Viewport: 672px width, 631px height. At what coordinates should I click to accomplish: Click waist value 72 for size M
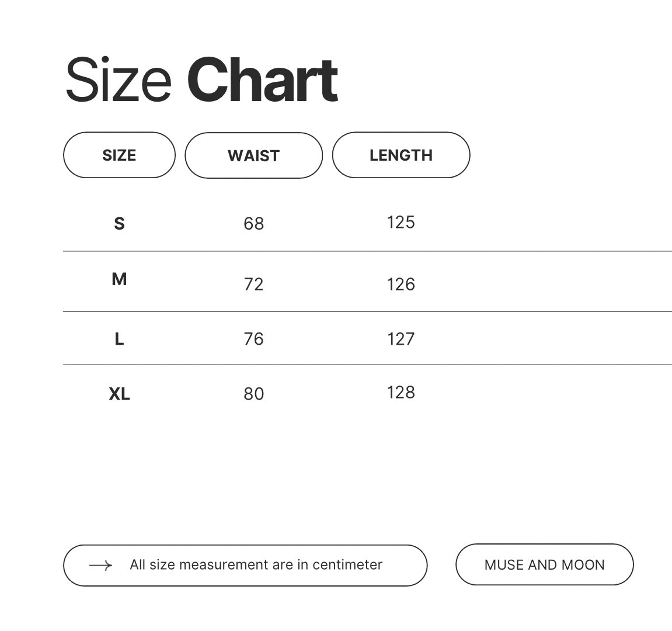coord(253,285)
